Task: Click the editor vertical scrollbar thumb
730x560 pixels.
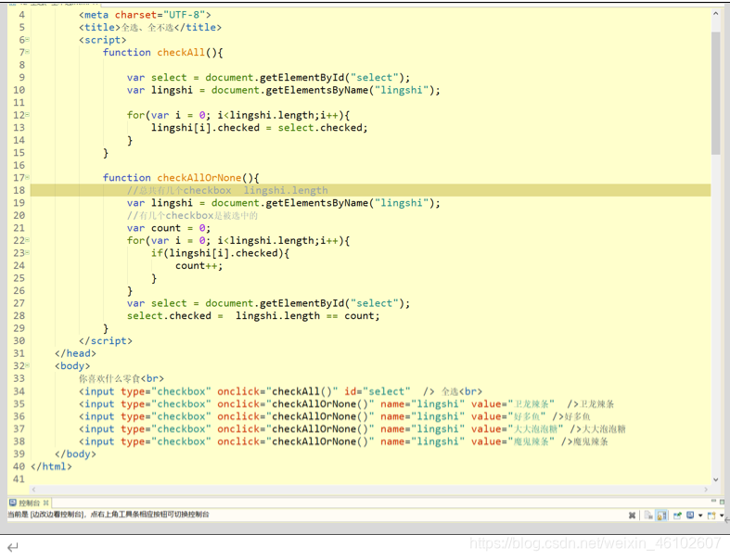Action: (x=715, y=93)
